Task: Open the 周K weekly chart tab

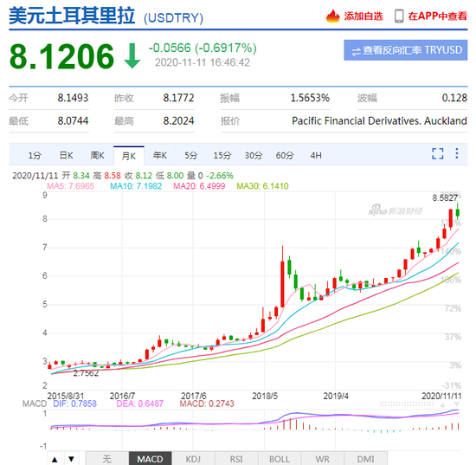Action: pos(97,156)
